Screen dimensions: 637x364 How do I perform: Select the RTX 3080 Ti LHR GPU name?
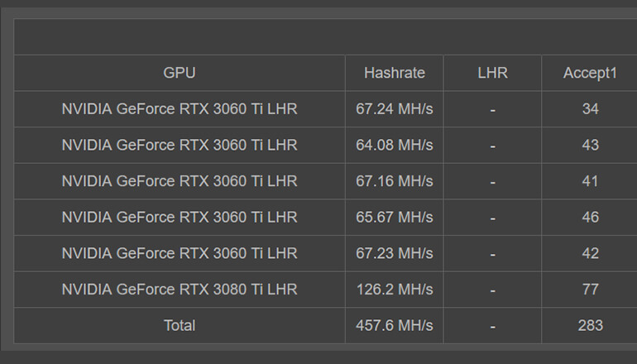pyautogui.click(x=180, y=290)
